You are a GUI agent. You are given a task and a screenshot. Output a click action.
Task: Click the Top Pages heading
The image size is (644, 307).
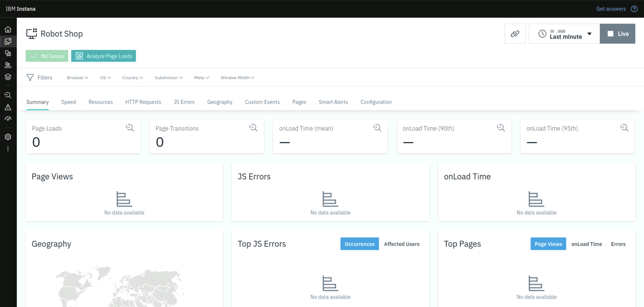point(462,244)
